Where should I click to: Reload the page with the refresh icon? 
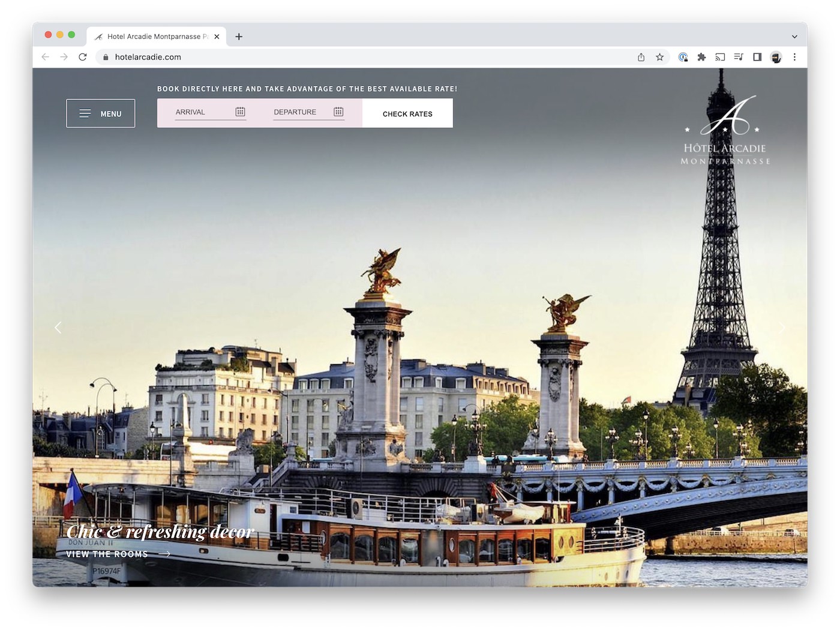click(83, 57)
